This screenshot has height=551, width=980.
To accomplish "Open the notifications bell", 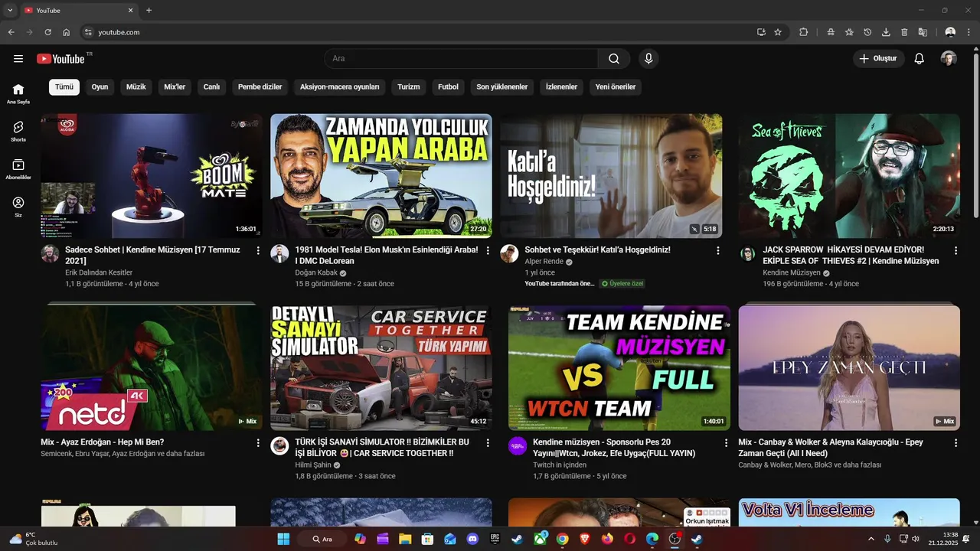I will [x=920, y=59].
